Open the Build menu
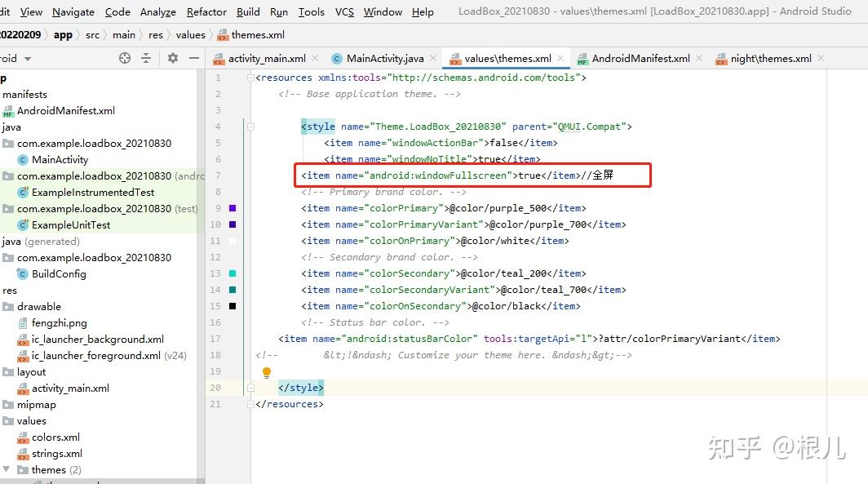 pos(248,11)
